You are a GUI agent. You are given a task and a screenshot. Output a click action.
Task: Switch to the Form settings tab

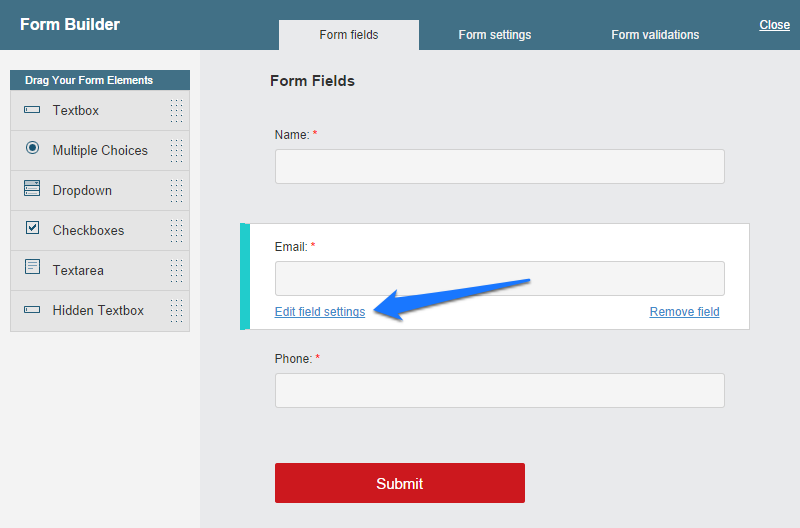point(495,35)
